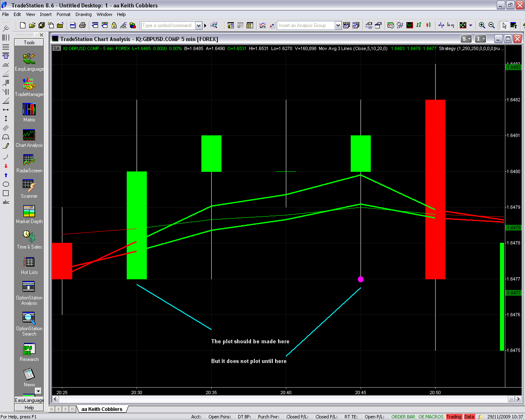Click the zoom out magnifier icon
The height and width of the screenshot is (420, 525).
pyautogui.click(x=491, y=25)
